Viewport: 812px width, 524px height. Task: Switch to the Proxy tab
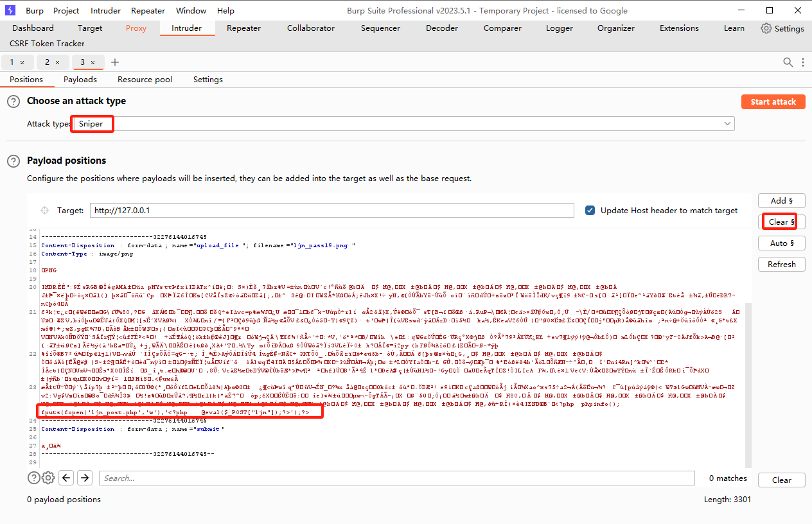[136, 28]
